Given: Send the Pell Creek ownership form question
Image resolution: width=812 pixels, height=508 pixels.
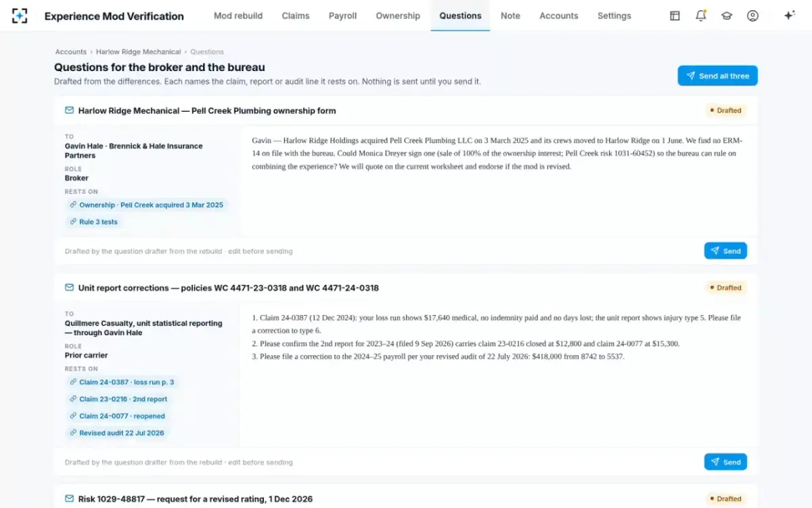Looking at the screenshot, I should 725,251.
